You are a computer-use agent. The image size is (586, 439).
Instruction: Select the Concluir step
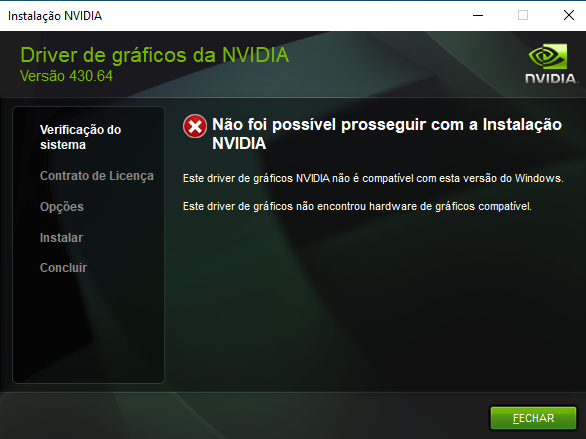[x=63, y=268]
